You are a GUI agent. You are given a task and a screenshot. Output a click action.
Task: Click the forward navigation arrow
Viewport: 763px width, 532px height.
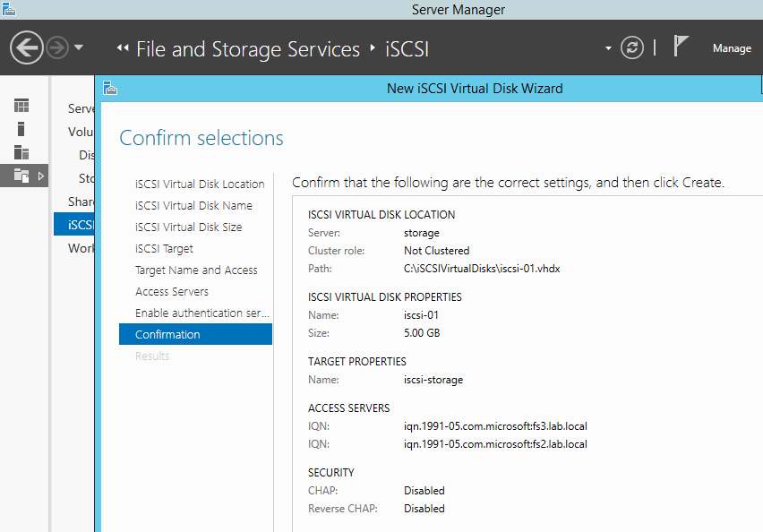(x=57, y=47)
